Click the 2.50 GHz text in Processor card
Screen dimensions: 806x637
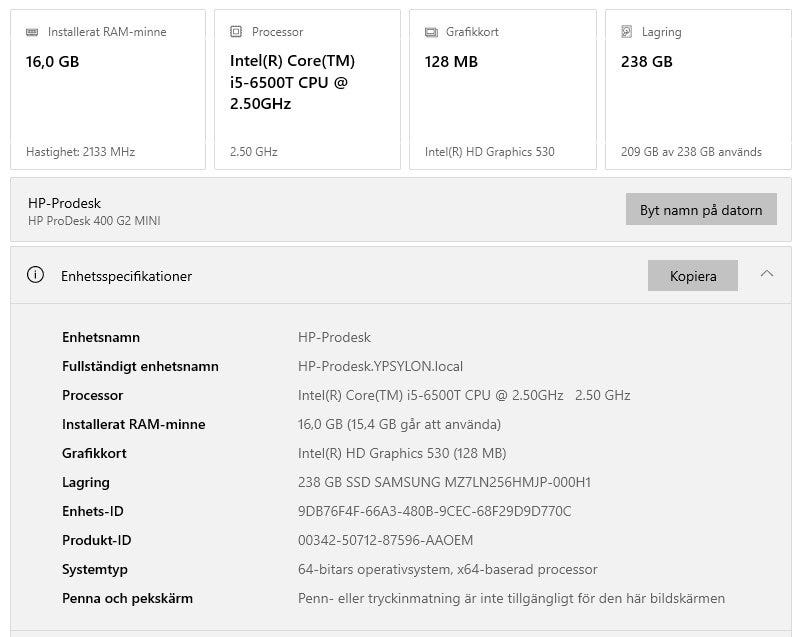click(253, 152)
